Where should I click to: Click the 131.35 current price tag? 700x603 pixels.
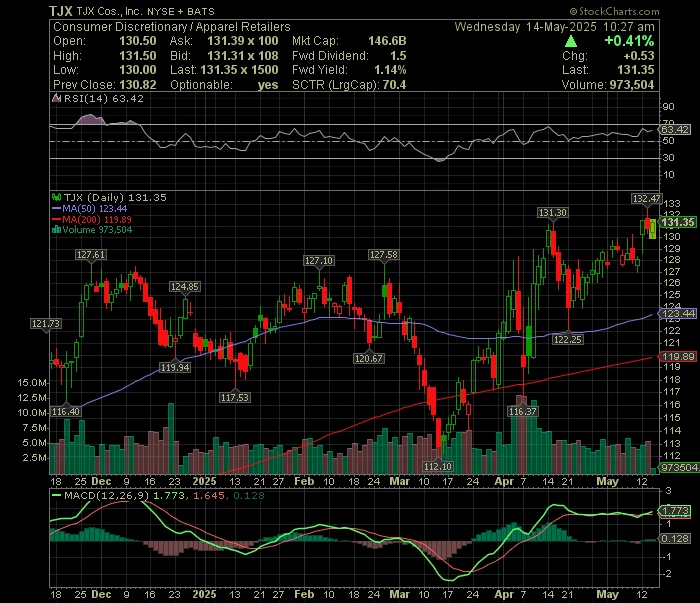(x=678, y=222)
